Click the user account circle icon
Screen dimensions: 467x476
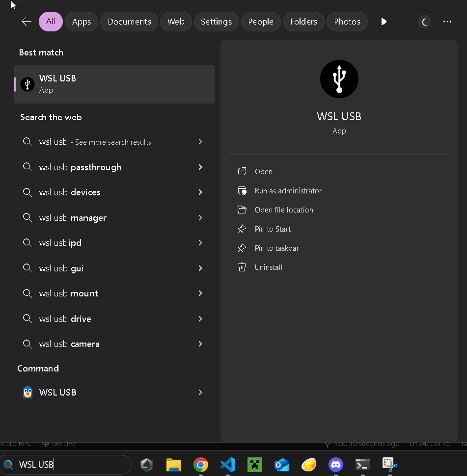[x=424, y=22]
